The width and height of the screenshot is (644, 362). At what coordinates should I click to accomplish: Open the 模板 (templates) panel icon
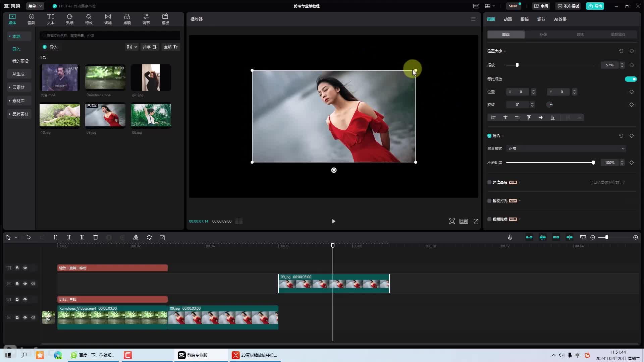[x=165, y=19]
